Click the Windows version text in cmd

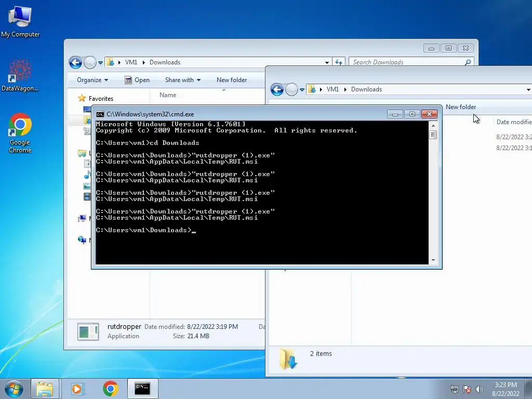170,124
